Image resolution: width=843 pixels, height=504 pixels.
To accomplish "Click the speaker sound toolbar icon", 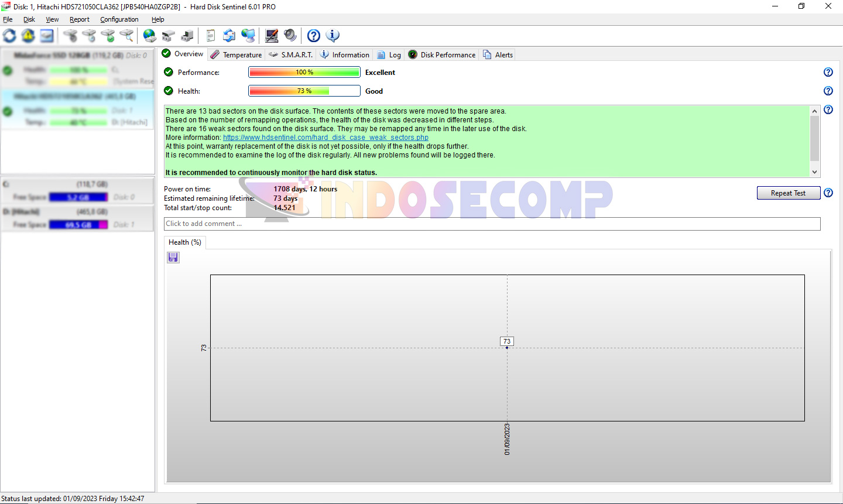I will (x=290, y=36).
